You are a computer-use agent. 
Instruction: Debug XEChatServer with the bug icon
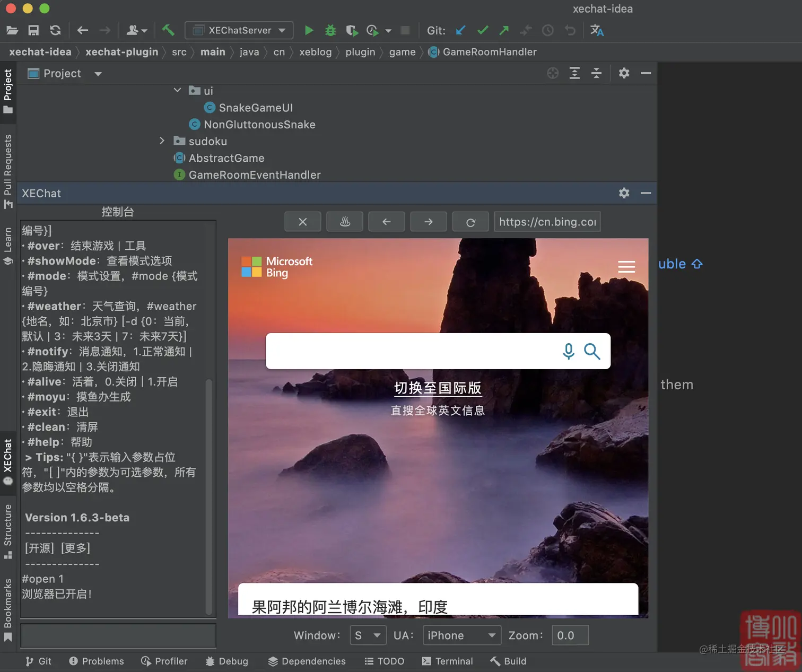pos(330,30)
